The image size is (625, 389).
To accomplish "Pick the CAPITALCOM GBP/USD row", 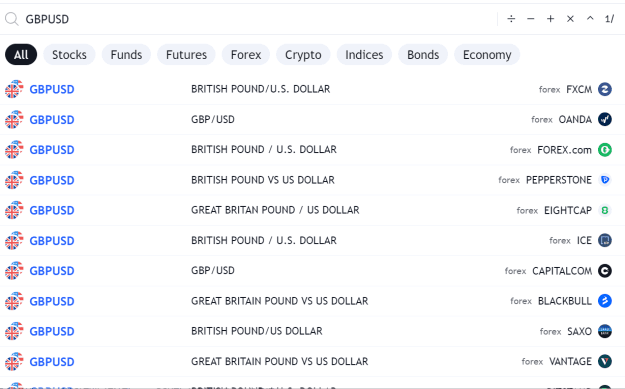I will pos(312,271).
